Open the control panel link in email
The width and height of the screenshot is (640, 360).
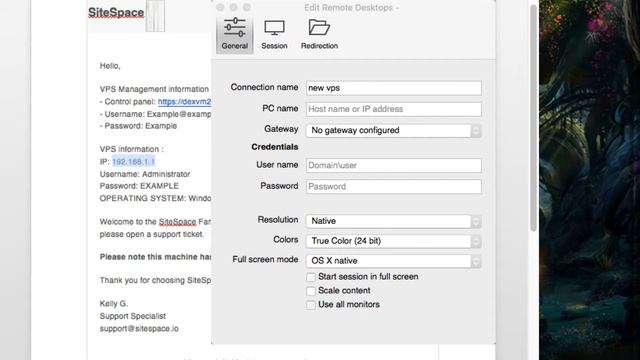coord(184,102)
